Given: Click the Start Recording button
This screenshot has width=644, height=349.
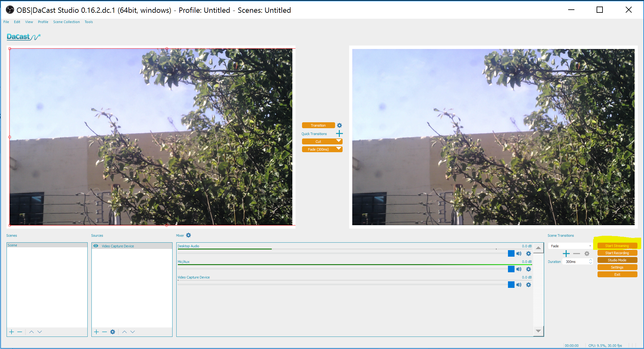Looking at the screenshot, I should pyautogui.click(x=617, y=253).
